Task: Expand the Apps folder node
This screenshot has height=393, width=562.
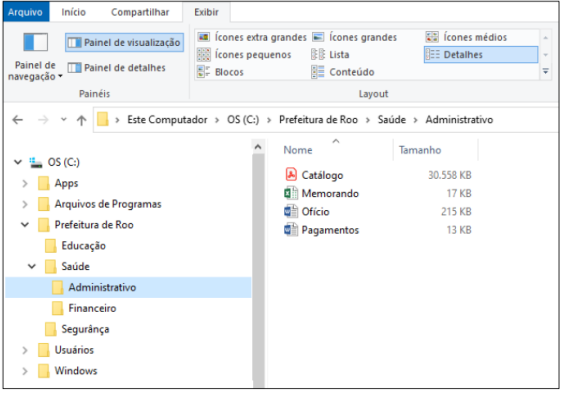Action: (25, 184)
